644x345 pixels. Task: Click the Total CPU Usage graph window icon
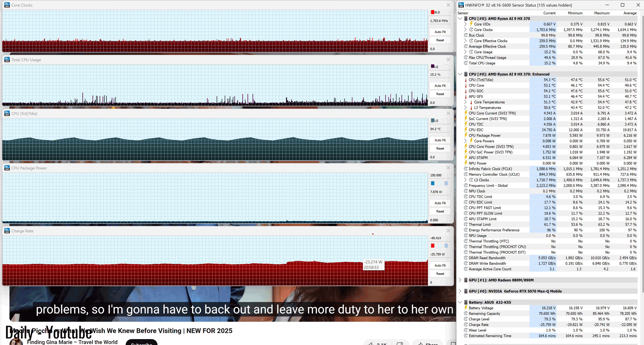(7, 60)
